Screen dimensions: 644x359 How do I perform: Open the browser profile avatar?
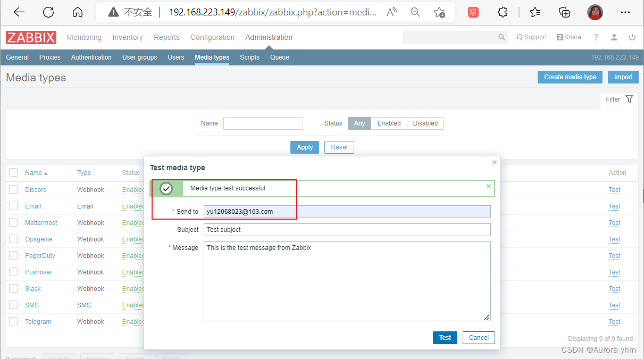click(x=595, y=12)
